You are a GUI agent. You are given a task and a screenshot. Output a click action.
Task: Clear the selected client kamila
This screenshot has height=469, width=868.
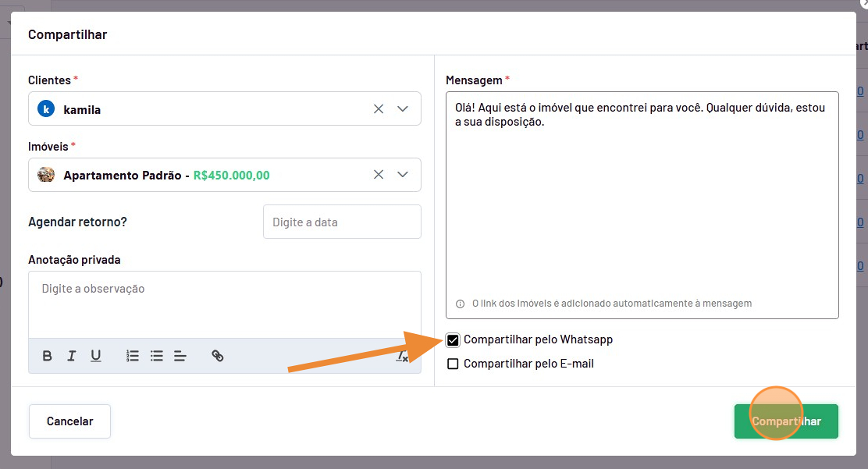[379, 109]
